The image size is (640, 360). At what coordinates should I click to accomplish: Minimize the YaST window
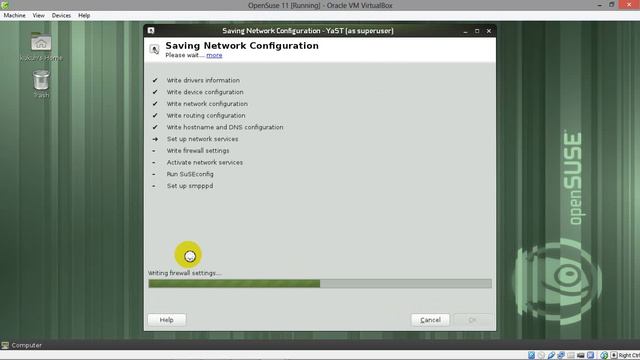coord(465,31)
